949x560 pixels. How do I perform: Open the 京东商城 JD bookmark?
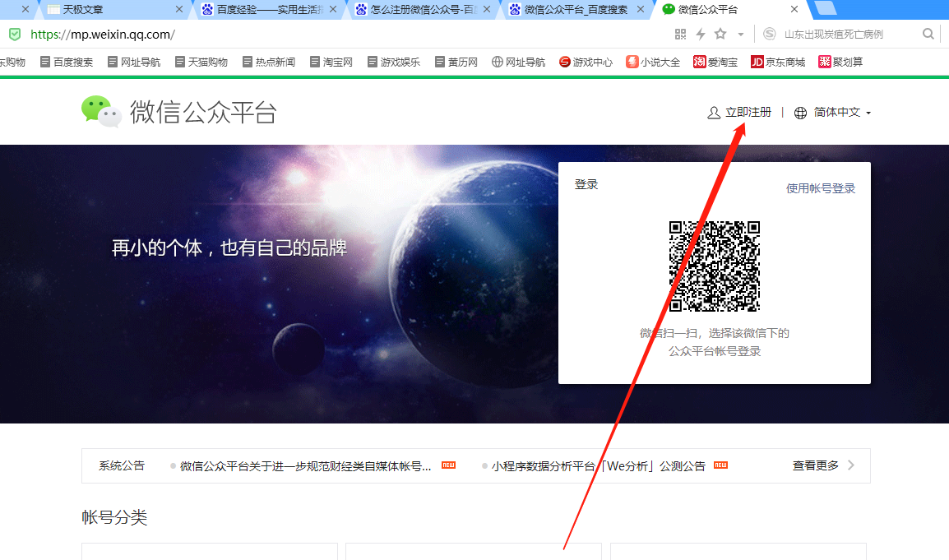(x=778, y=62)
